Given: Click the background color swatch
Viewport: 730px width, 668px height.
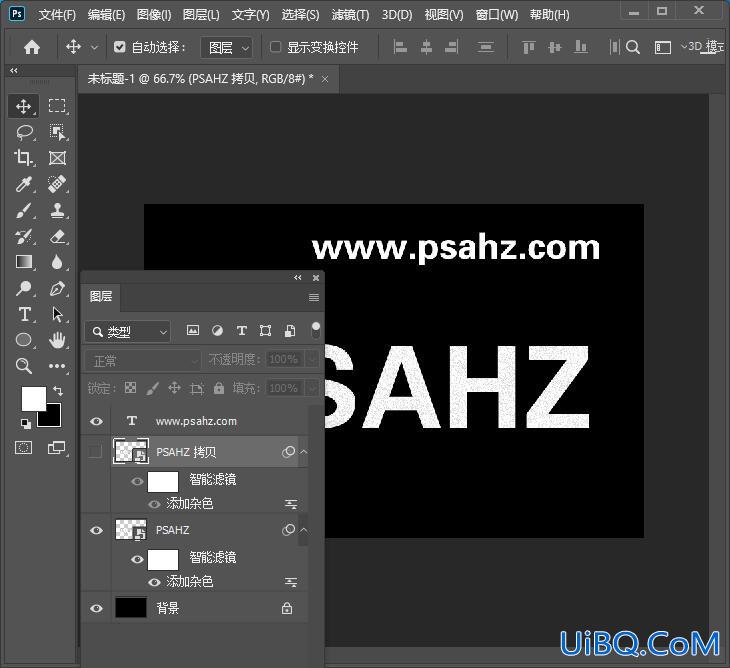Looking at the screenshot, I should (52, 418).
